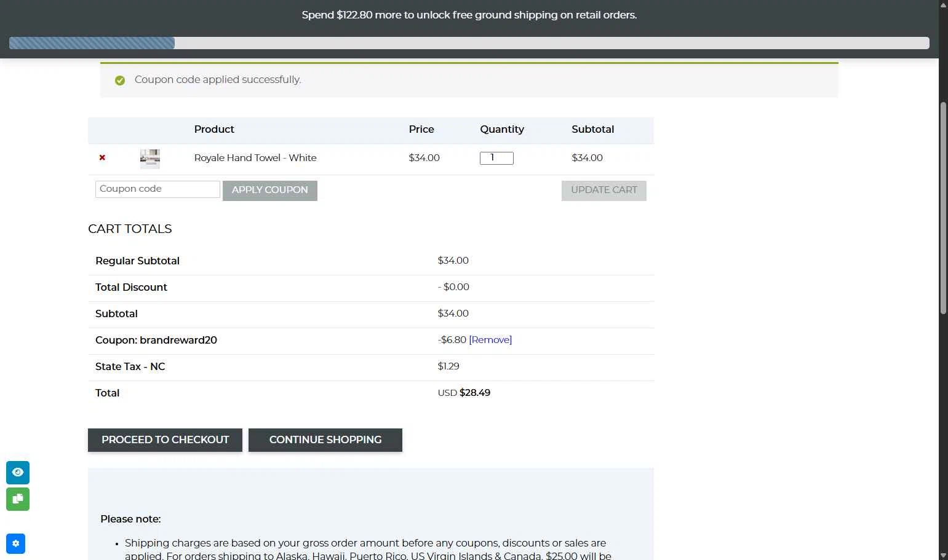
Task: Click the page vertical scrollbar thumb
Action: click(943, 208)
